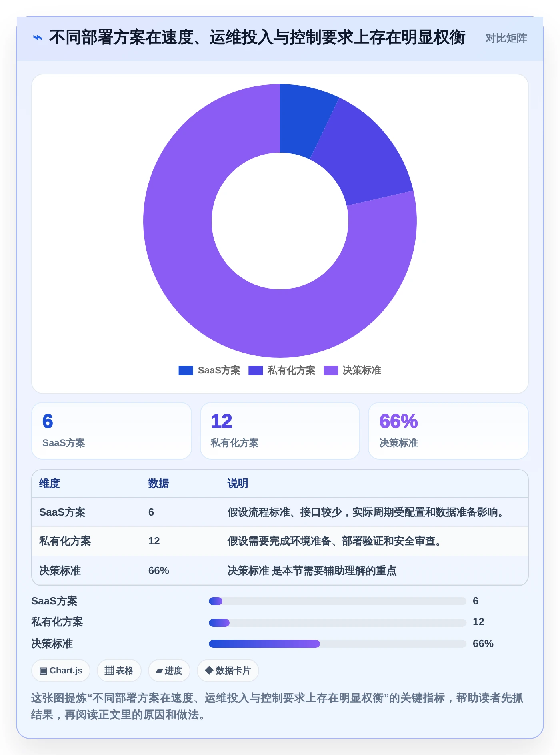Toggle 私有化方案 legend color box
Image resolution: width=560 pixels, height=755 pixels.
[x=256, y=371]
